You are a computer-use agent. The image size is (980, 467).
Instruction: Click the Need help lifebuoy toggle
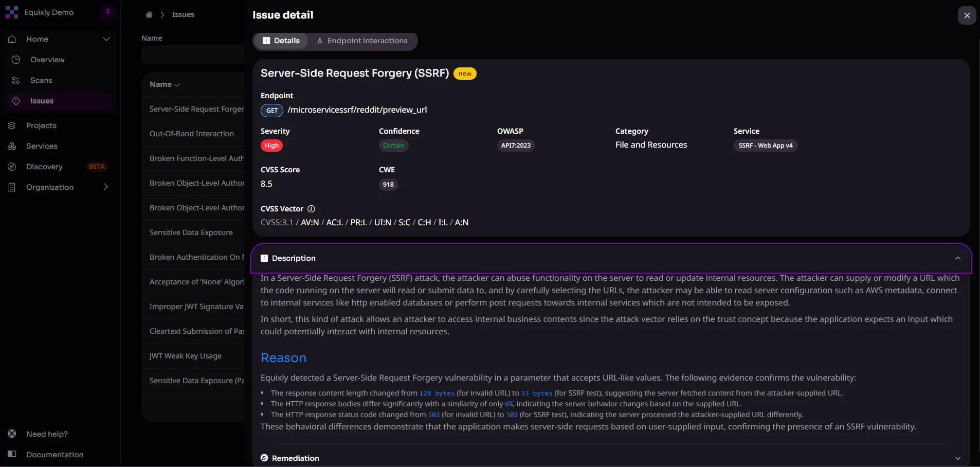click(12, 434)
